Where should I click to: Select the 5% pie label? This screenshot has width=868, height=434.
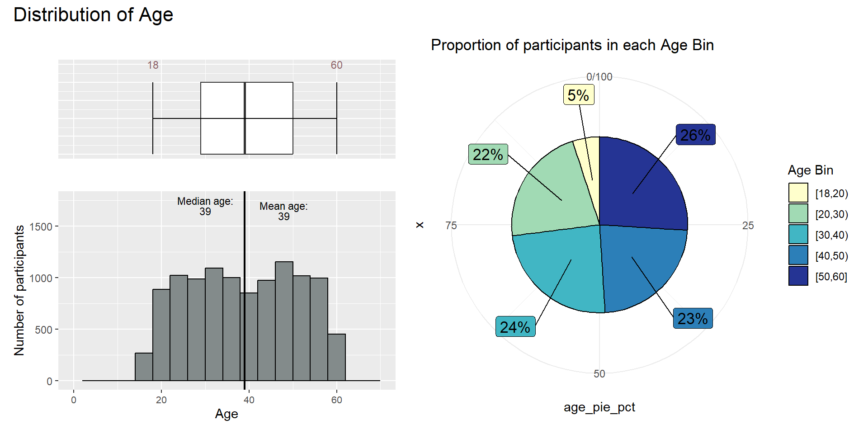point(578,95)
